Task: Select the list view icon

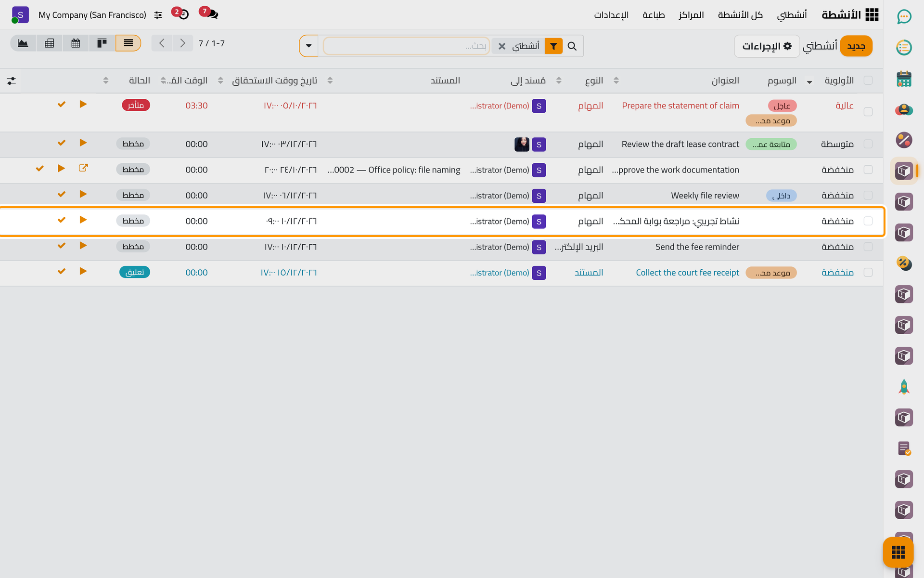Action: tap(128, 43)
